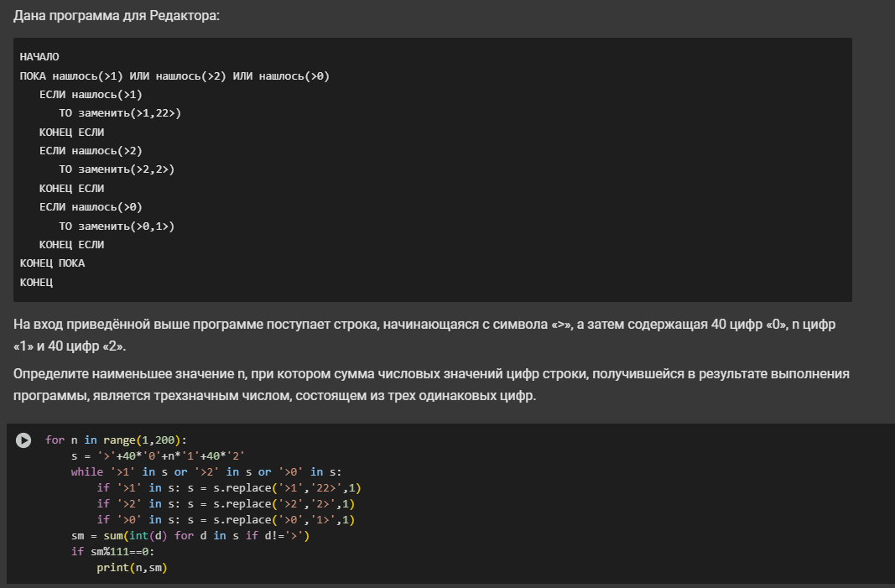Viewport: 895px width, 588px height.
Task: Place cursor in the s = '>'+40*'0' line
Action: point(158,455)
